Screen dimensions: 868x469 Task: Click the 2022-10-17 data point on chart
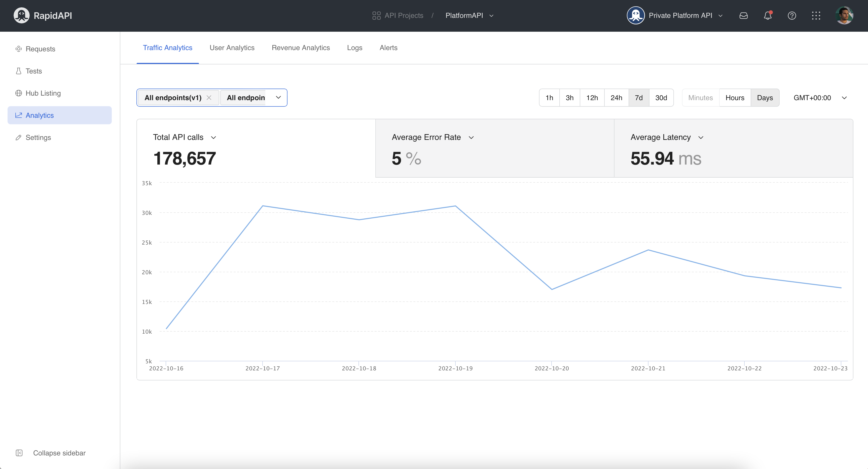263,206
